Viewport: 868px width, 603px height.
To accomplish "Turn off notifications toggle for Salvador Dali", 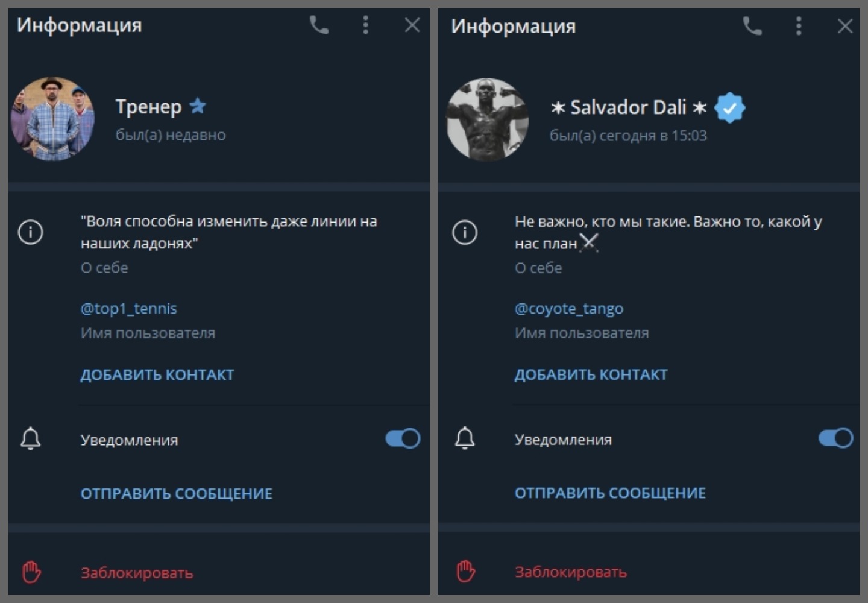I will coord(835,438).
